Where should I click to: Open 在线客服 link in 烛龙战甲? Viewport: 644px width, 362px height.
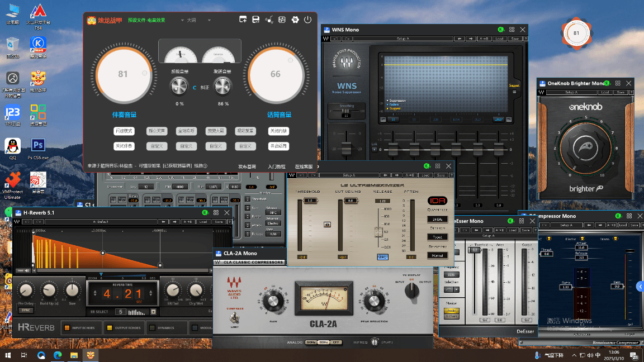click(x=304, y=166)
